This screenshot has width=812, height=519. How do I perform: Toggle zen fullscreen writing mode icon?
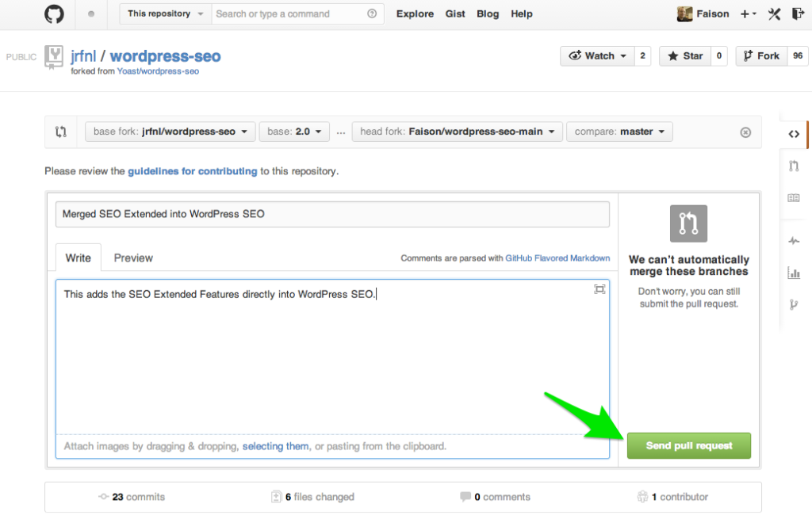coord(599,289)
